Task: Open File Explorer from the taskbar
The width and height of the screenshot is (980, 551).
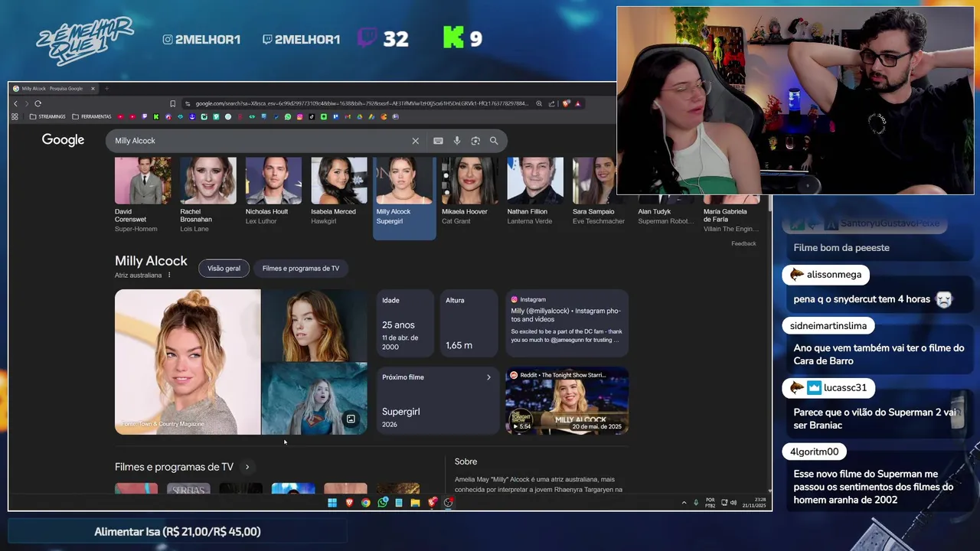Action: (415, 503)
